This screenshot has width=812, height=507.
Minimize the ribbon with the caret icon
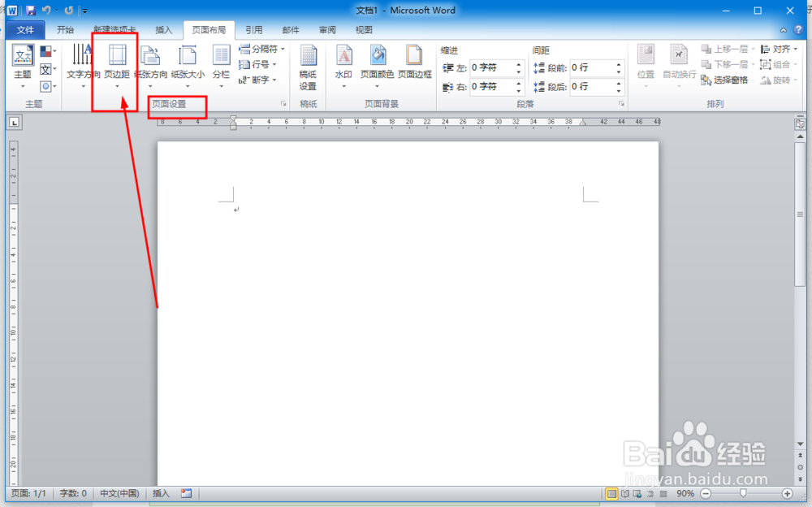784,30
